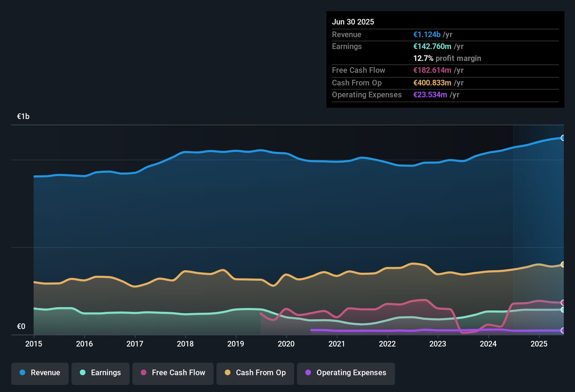Toggle the Earnings series visibility
This screenshot has width=575, height=392.
click(100, 373)
